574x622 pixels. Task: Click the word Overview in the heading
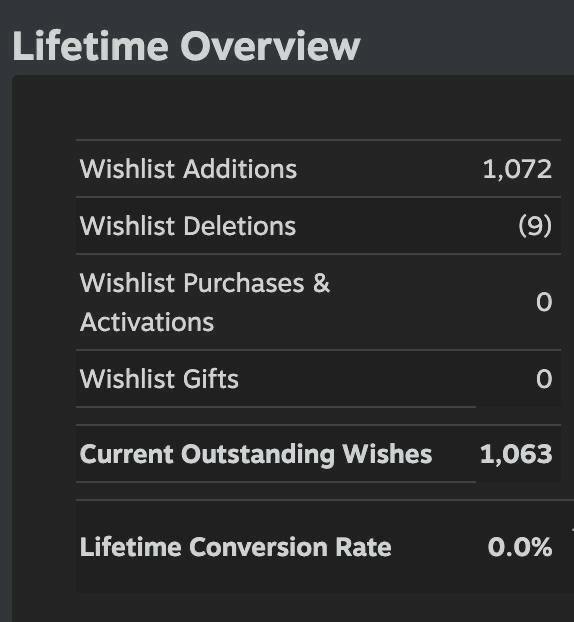270,46
